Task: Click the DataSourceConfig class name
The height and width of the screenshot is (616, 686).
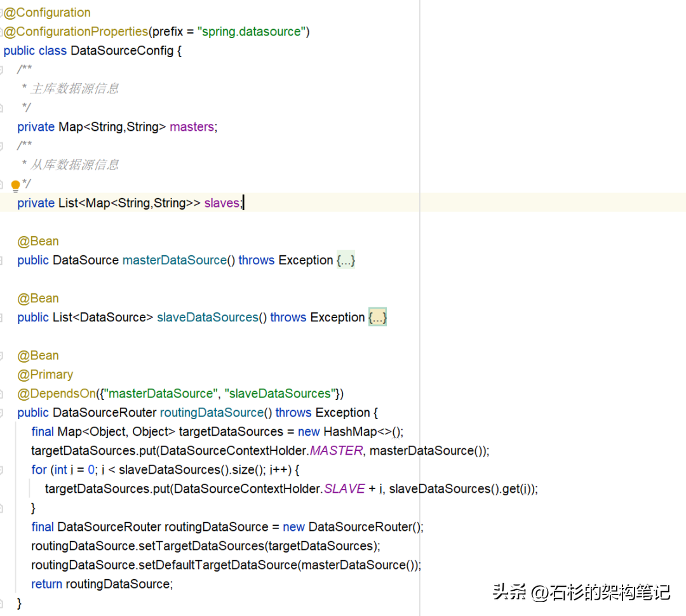Action: pyautogui.click(x=122, y=51)
